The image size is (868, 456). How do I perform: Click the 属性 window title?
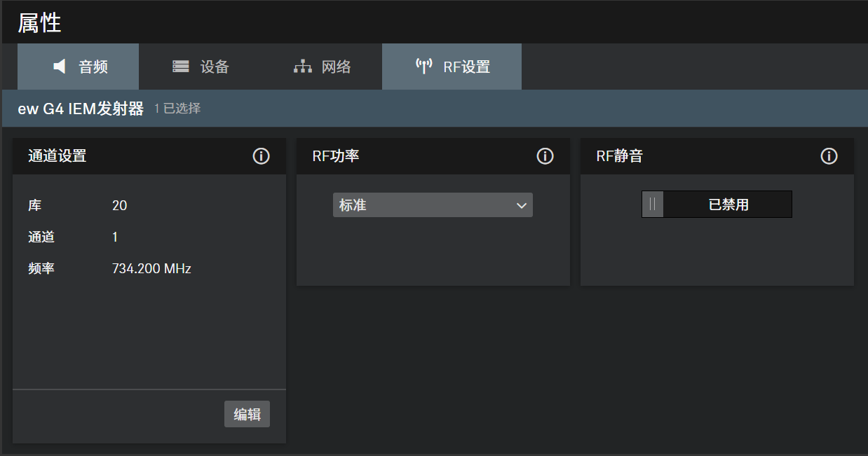[39, 23]
